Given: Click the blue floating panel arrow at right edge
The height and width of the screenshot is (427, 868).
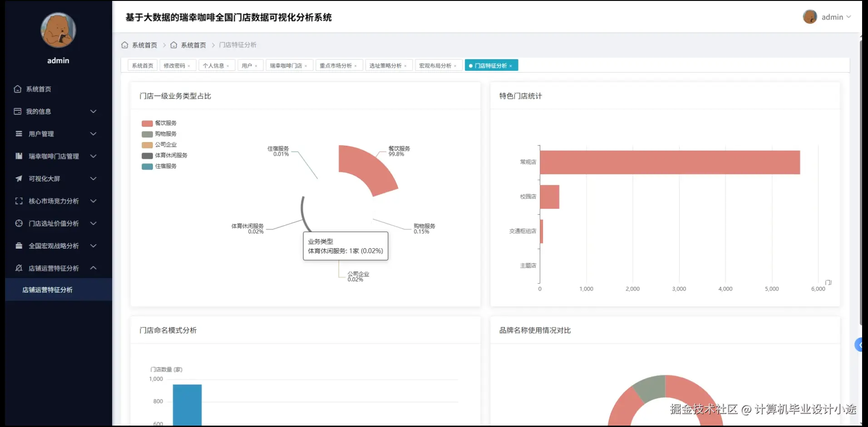Looking at the screenshot, I should coord(858,345).
